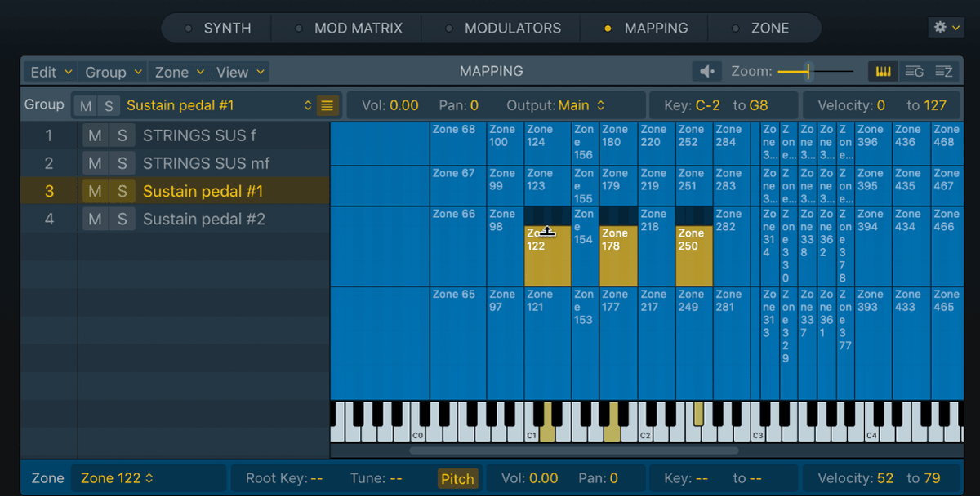Mute the STRINGS SUS mf group
This screenshot has height=497, width=980.
(94, 162)
